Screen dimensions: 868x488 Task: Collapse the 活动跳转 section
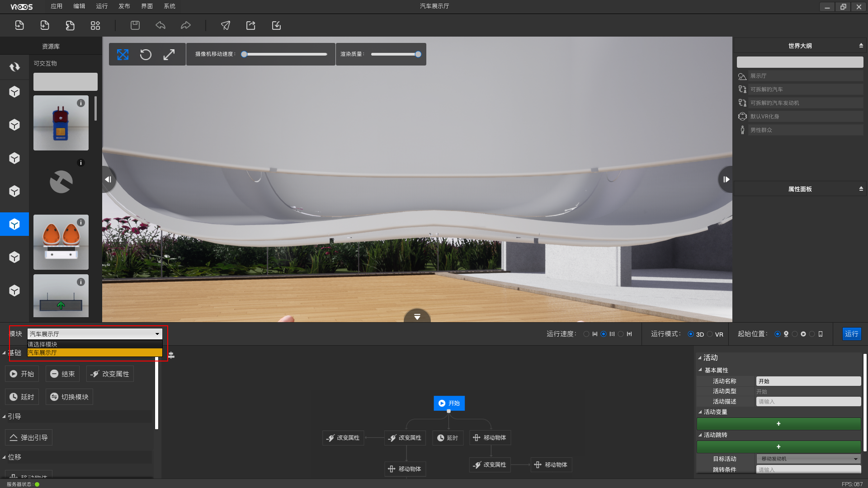tap(700, 435)
